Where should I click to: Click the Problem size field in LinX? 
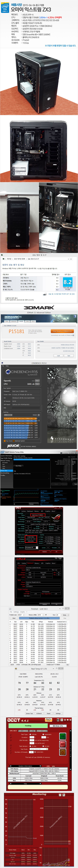[x=21, y=615]
